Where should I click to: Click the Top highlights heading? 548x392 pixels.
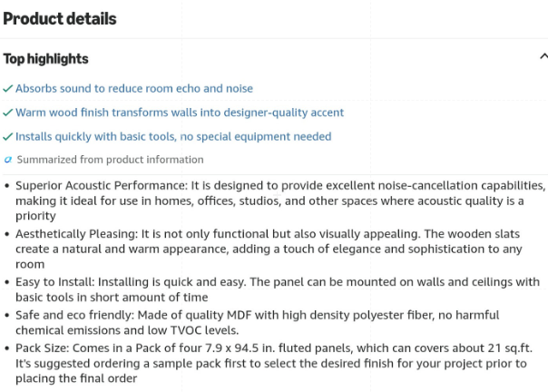pos(45,59)
